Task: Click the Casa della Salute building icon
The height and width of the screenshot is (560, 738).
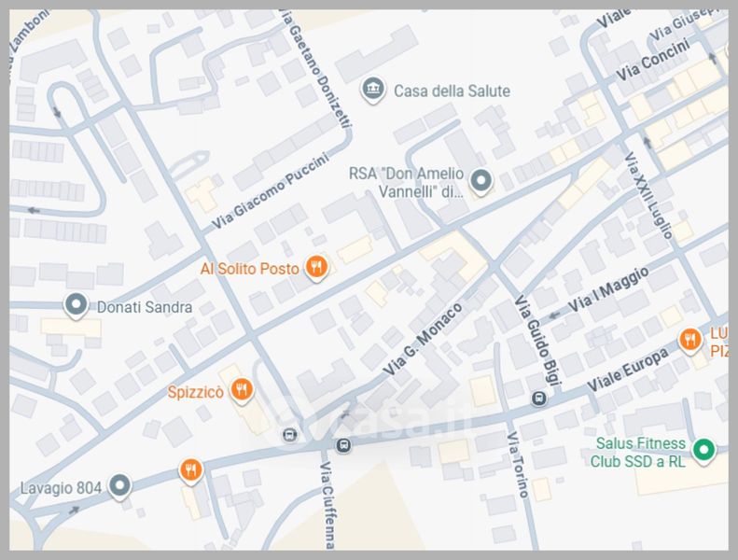Action: (373, 91)
